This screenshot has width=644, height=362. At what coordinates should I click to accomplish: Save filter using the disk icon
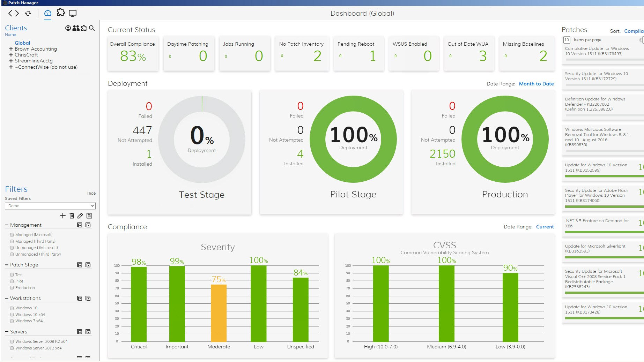pos(89,216)
